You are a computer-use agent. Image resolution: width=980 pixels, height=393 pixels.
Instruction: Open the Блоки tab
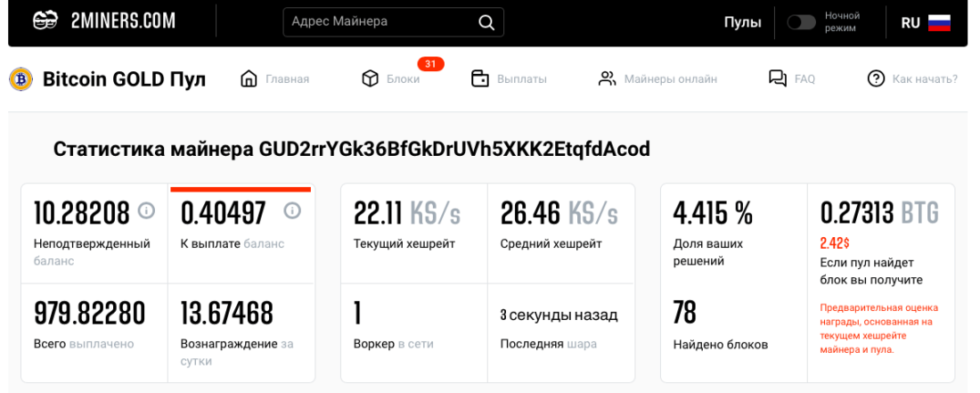tap(403, 79)
